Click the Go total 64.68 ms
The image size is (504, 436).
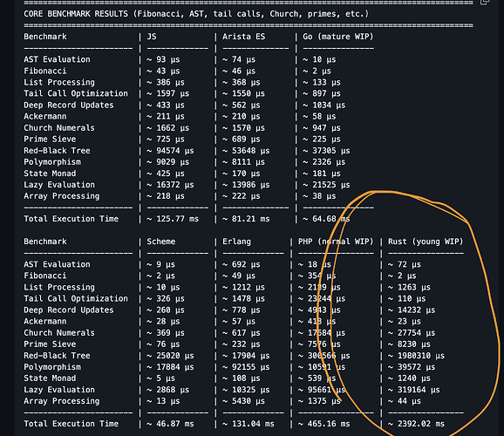point(327,219)
